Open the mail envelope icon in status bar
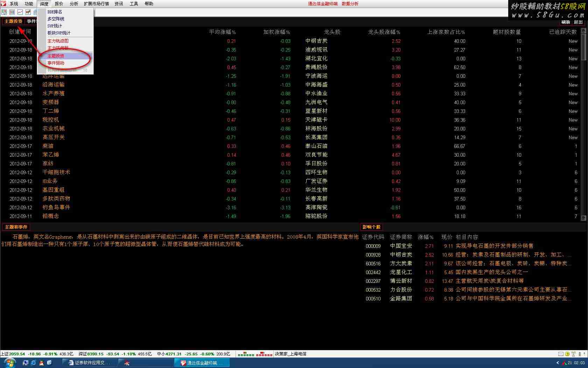588x368 pixels. point(561,354)
